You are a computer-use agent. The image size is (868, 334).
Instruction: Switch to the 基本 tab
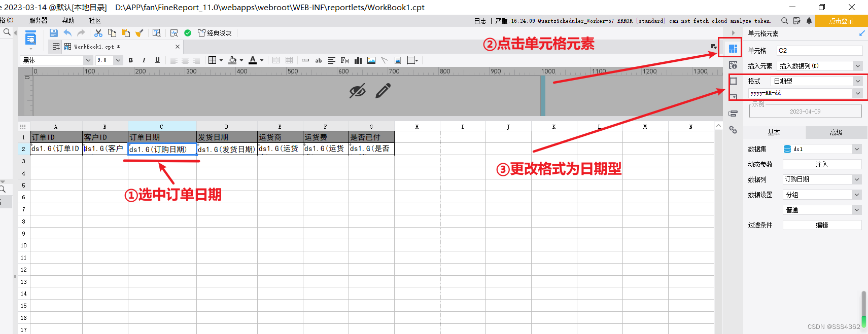[x=774, y=132]
